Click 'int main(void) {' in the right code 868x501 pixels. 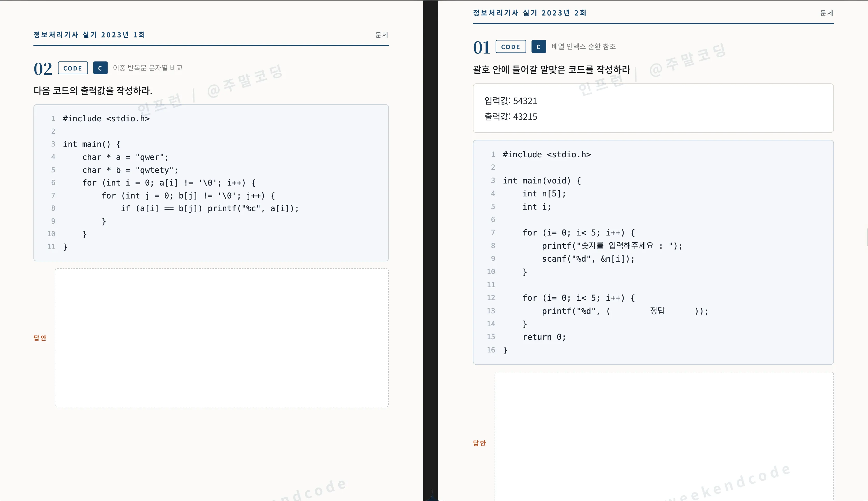[542, 181]
